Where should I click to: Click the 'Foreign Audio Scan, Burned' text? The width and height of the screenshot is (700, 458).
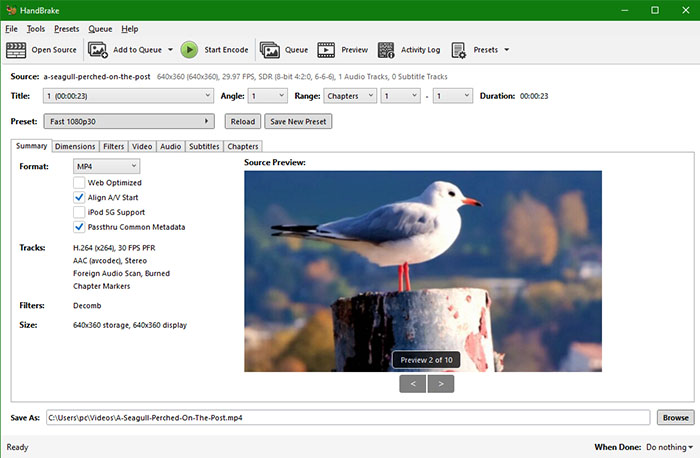(121, 273)
